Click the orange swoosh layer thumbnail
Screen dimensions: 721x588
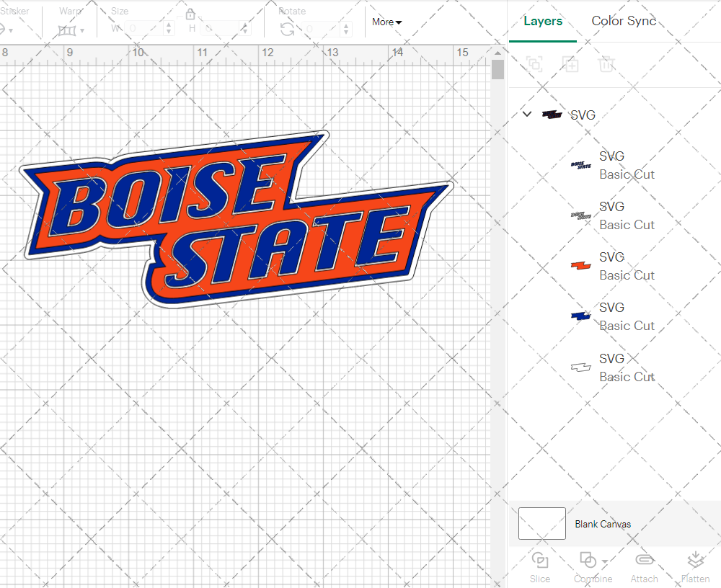pos(580,264)
